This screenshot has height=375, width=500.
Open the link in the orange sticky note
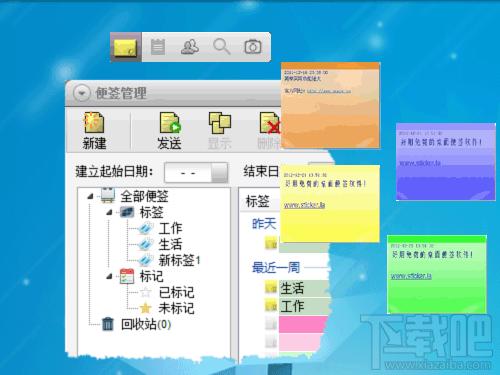(329, 91)
